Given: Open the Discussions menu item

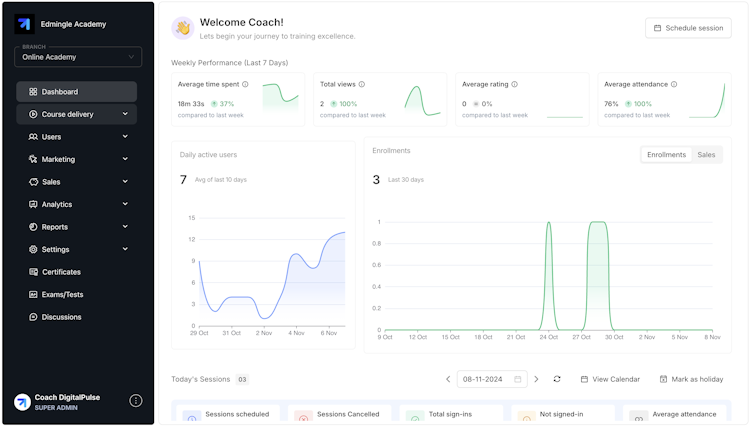Looking at the screenshot, I should (x=61, y=317).
